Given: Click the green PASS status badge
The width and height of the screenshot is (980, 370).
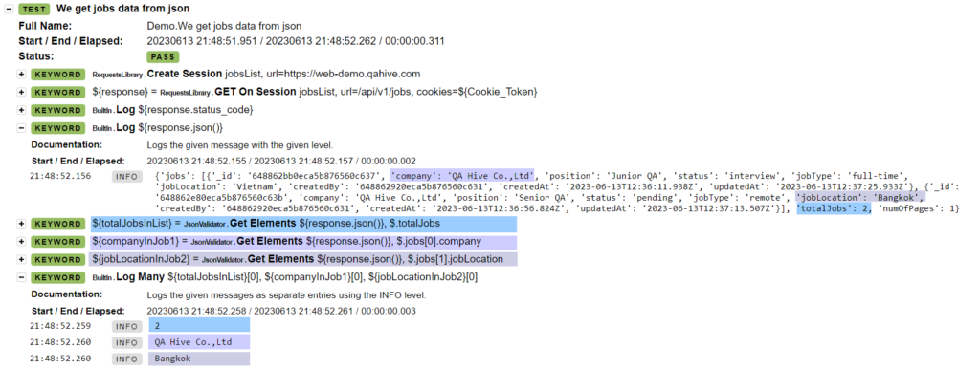Looking at the screenshot, I should click(163, 56).
